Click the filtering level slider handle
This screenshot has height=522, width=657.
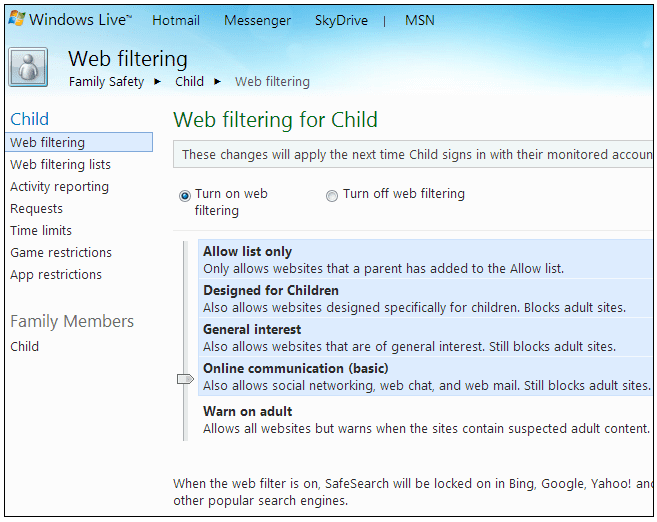point(185,379)
